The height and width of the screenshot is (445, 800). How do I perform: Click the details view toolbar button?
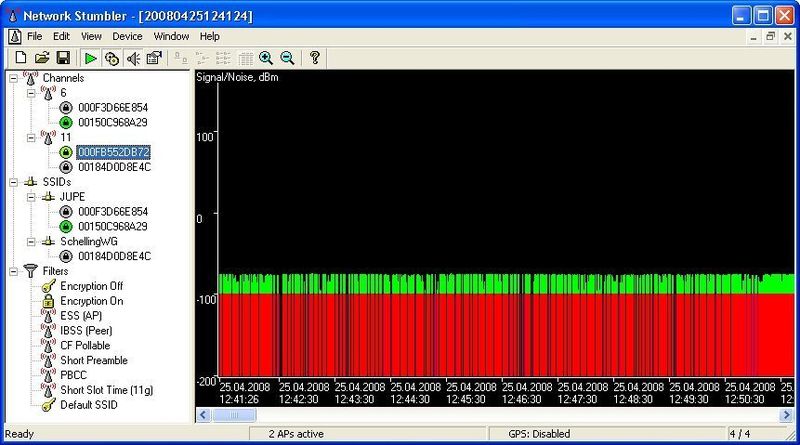245,58
